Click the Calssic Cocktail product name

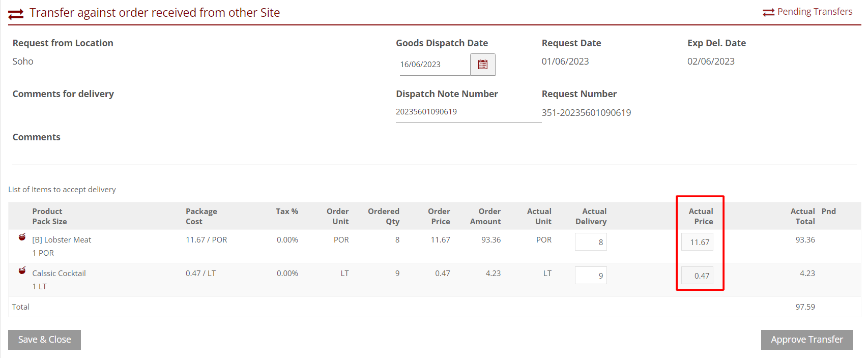click(59, 274)
